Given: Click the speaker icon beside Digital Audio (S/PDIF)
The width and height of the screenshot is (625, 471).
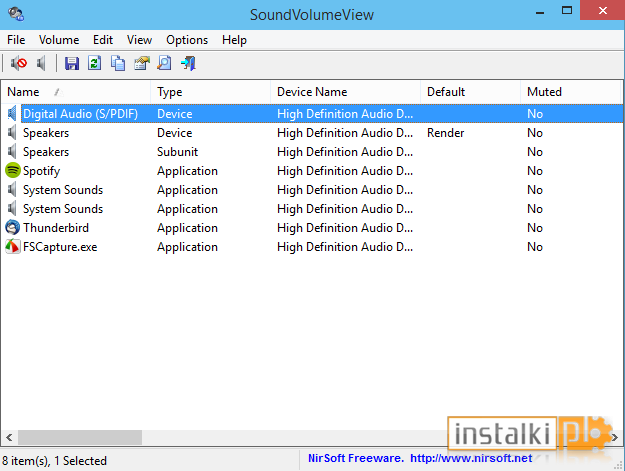Looking at the screenshot, I should tap(13, 114).
